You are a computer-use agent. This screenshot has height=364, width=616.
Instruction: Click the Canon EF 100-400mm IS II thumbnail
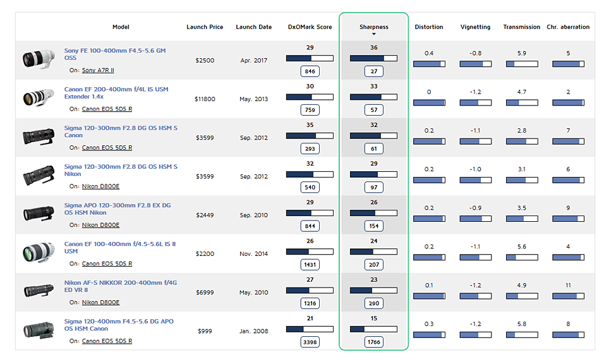[x=39, y=252]
